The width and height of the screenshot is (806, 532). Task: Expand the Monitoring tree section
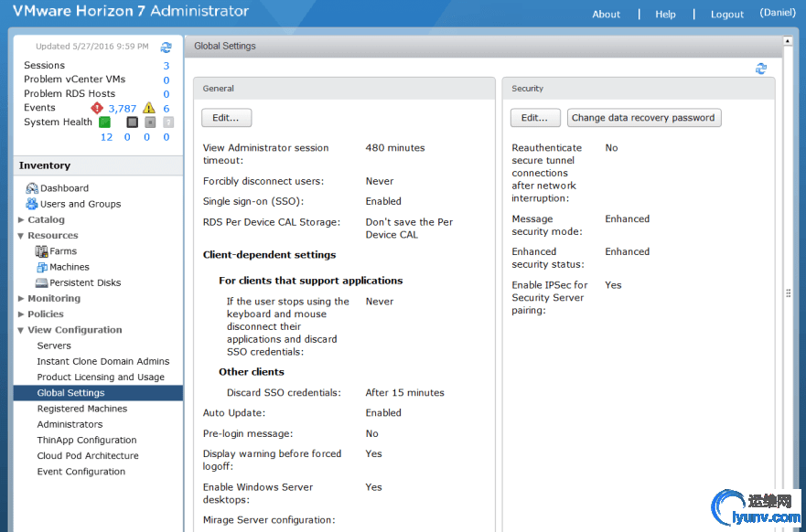pos(21,298)
